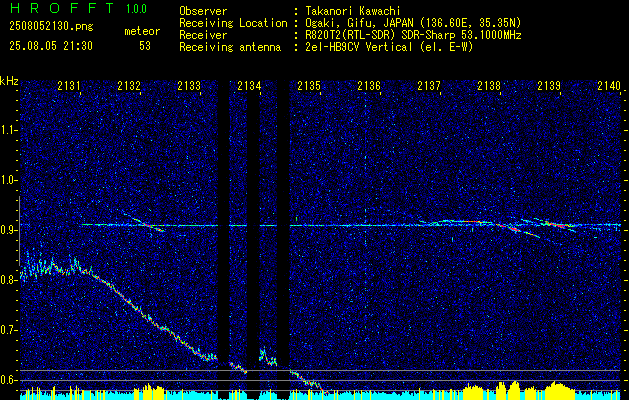Click the 2136 time marker

tap(369, 85)
